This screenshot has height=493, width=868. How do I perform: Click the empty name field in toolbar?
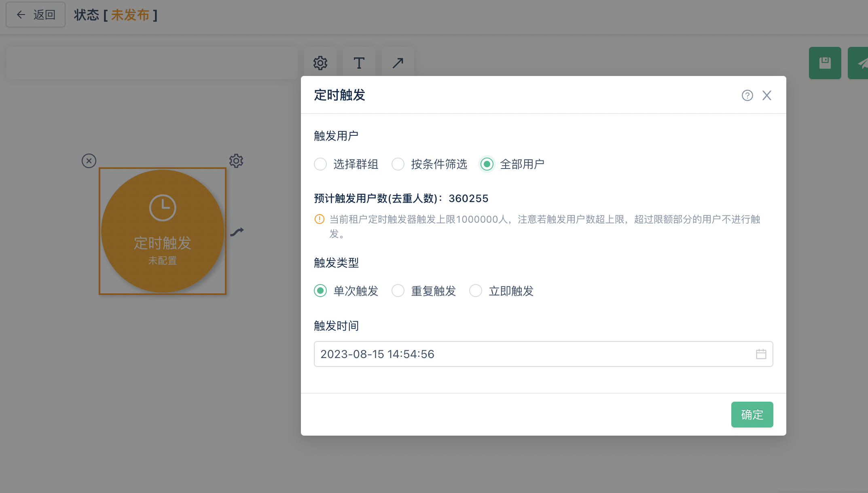pos(152,63)
